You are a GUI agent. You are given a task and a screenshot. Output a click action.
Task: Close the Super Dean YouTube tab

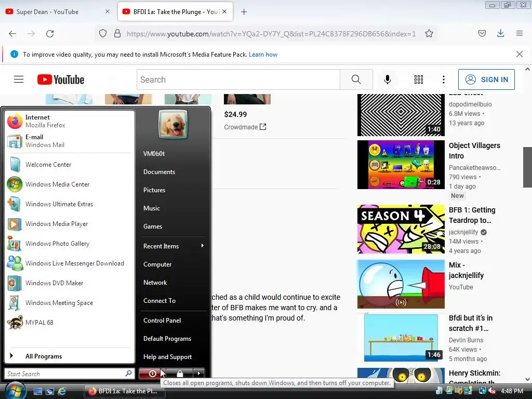point(108,11)
